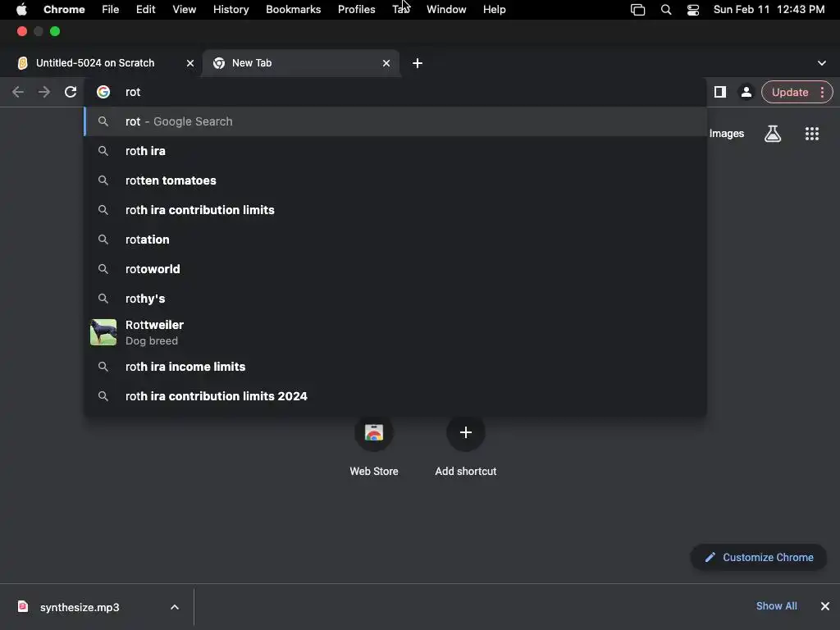Open the History menu
840x630 pixels.
231,10
